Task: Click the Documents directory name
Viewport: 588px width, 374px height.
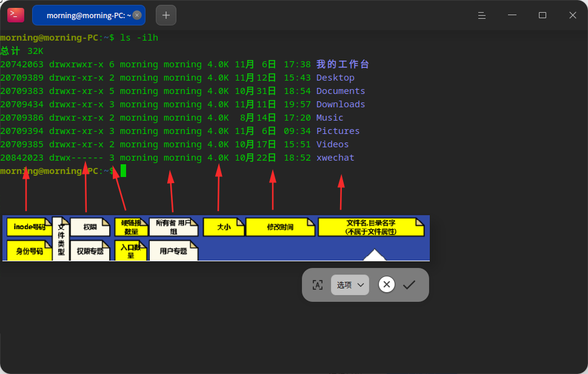Action: pyautogui.click(x=341, y=91)
